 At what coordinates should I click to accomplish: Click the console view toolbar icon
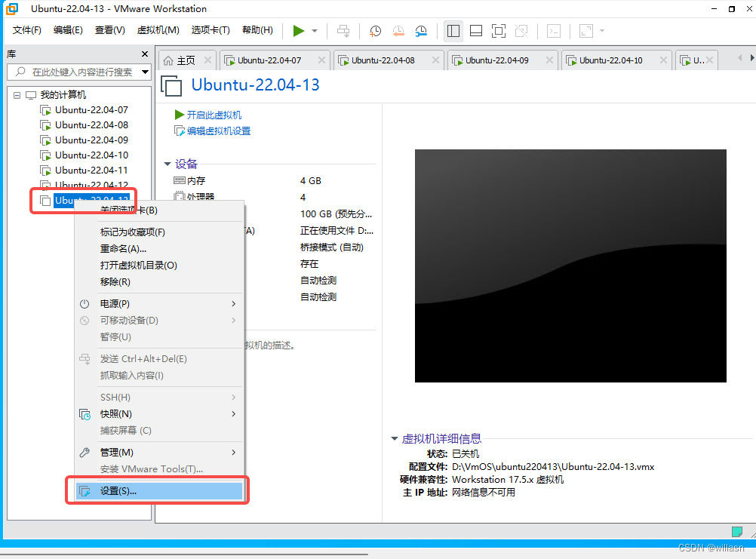(x=554, y=31)
